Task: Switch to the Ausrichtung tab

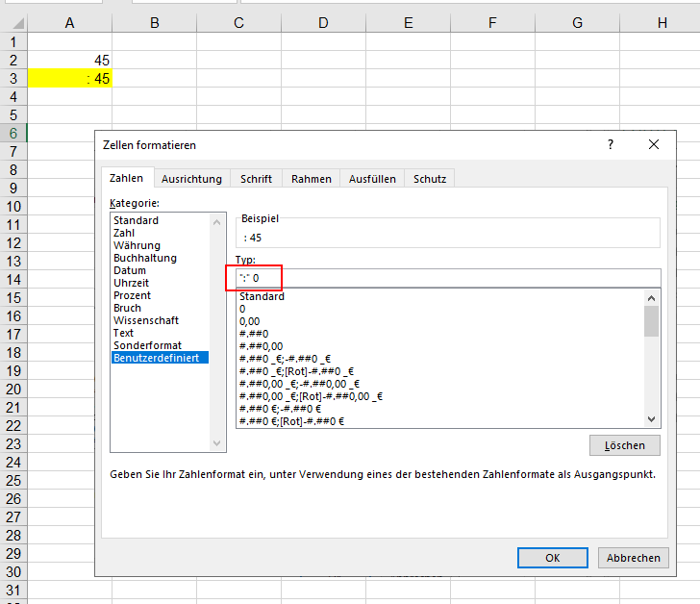Action: pos(191,179)
